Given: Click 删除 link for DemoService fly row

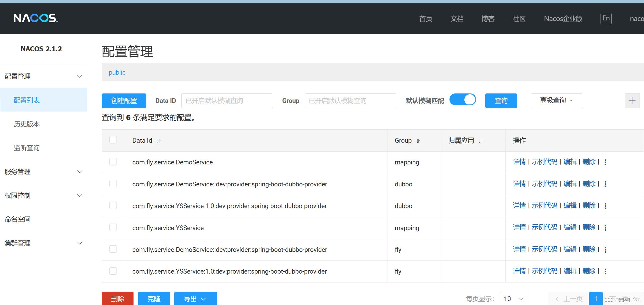Looking at the screenshot, I should [x=589, y=249].
